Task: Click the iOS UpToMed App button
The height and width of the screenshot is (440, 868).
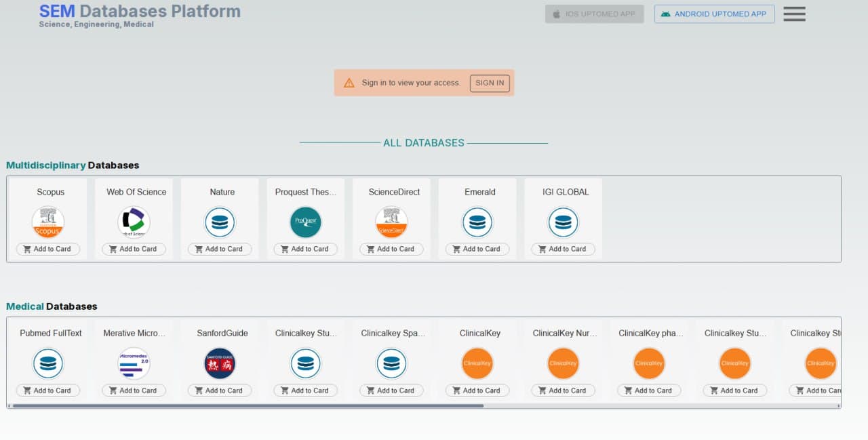Action: pos(594,14)
